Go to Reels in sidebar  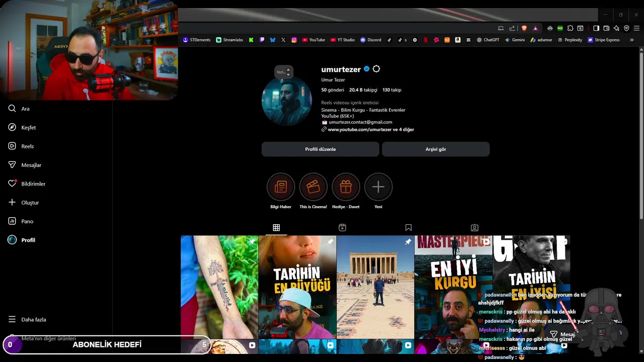[21, 146]
